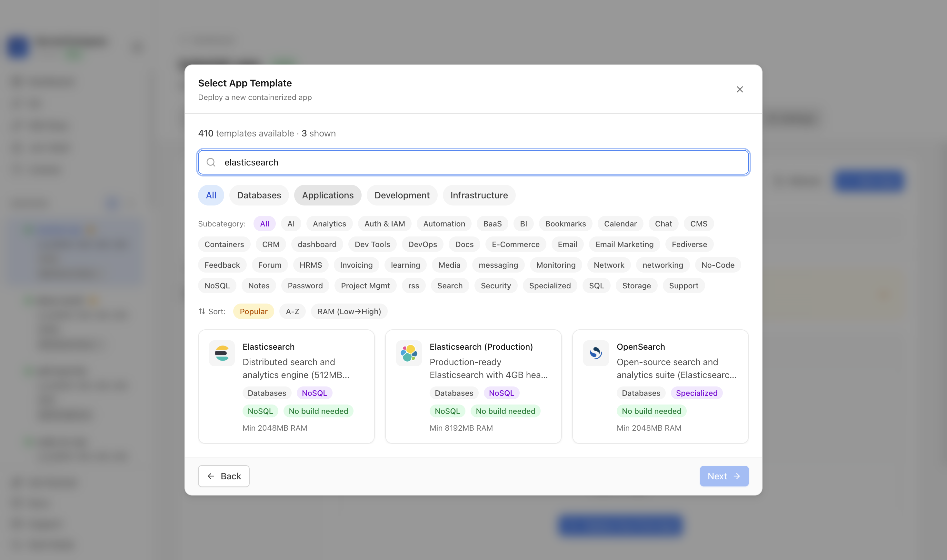Filter by Security subcategory
Image resolution: width=947 pixels, height=560 pixels.
496,286
